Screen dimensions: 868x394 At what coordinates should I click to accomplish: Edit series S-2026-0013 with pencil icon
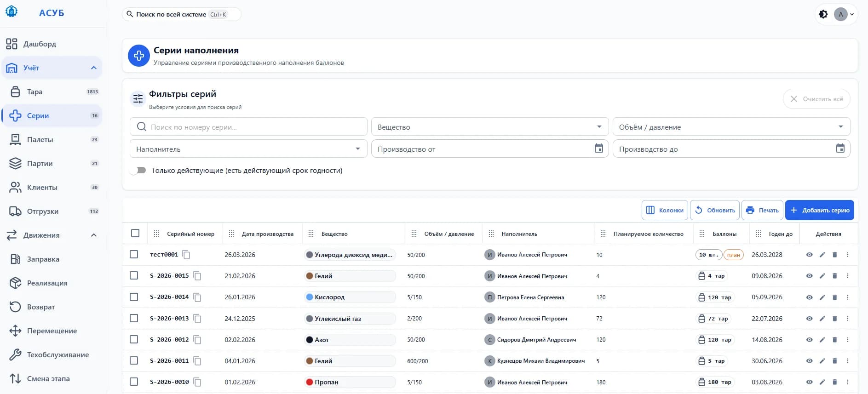point(822,318)
